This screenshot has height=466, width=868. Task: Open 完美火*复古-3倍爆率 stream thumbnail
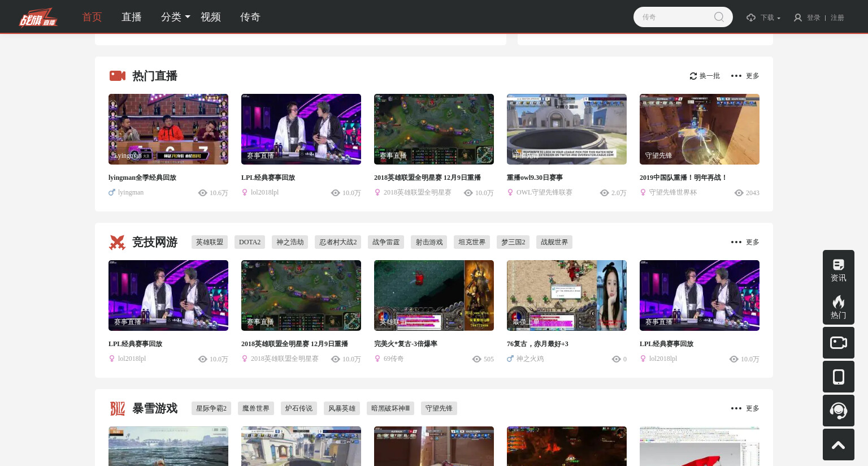434,295
